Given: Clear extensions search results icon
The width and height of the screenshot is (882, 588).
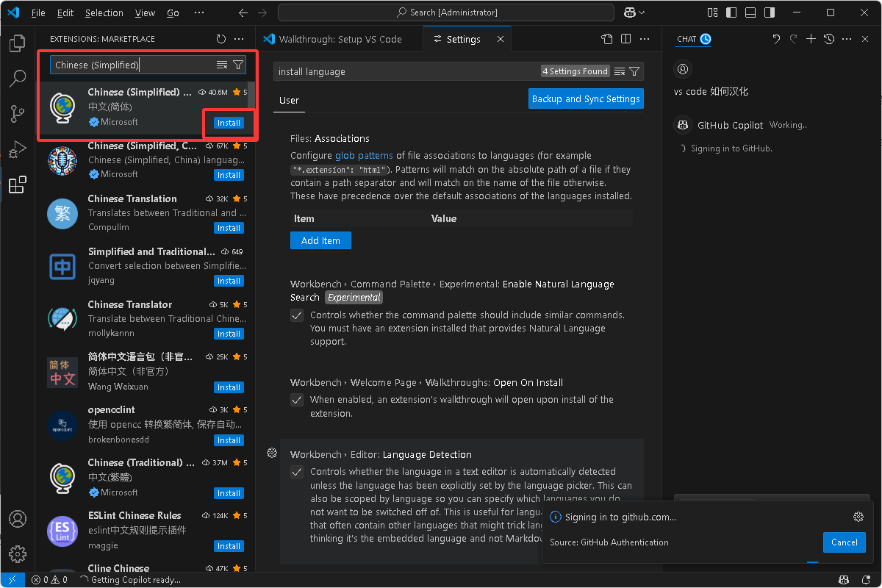Looking at the screenshot, I should pyautogui.click(x=222, y=65).
